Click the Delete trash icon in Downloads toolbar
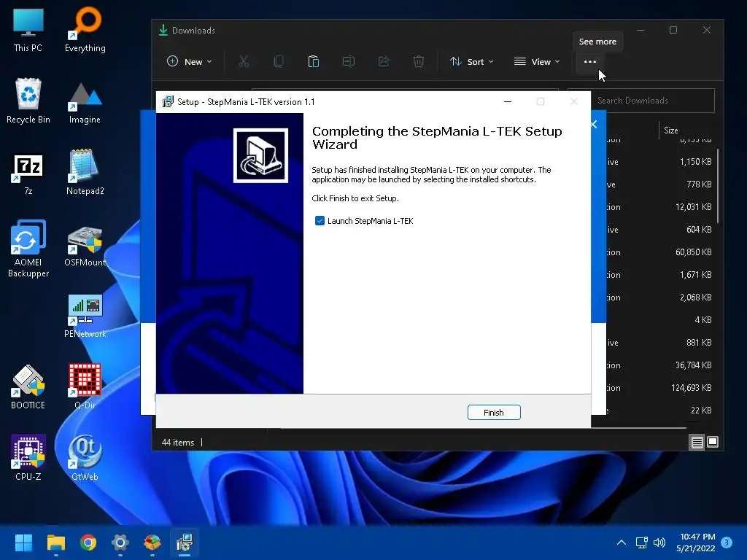This screenshot has height=560, width=747. (x=418, y=61)
